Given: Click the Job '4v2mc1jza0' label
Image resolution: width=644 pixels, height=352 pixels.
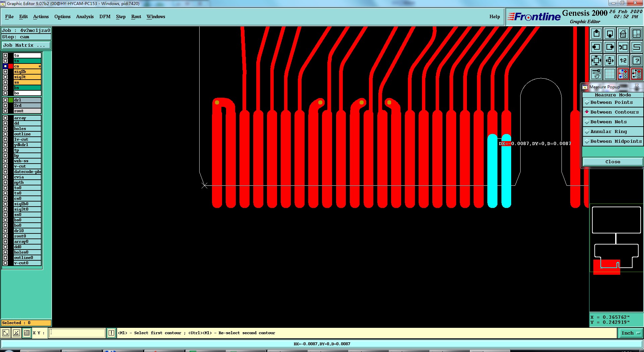Looking at the screenshot, I should click(26, 30).
